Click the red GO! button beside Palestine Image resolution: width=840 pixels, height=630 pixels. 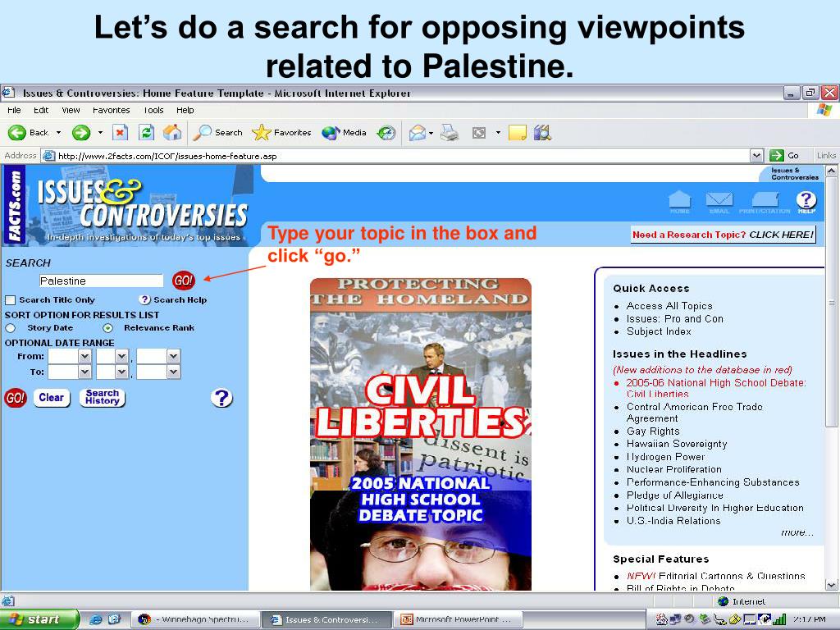click(x=183, y=281)
